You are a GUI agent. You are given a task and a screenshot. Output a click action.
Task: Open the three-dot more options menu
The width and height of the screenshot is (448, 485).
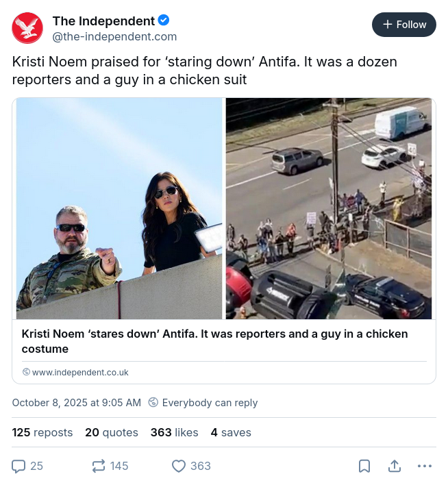point(425,466)
